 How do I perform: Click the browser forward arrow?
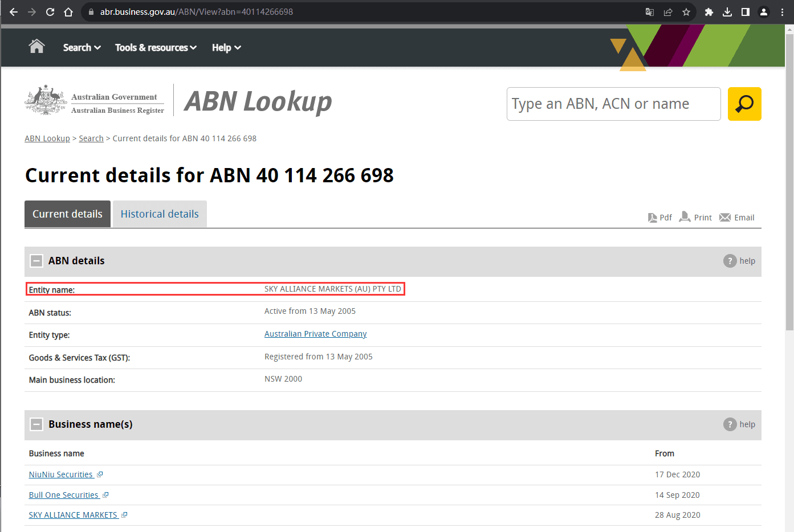tap(32, 12)
